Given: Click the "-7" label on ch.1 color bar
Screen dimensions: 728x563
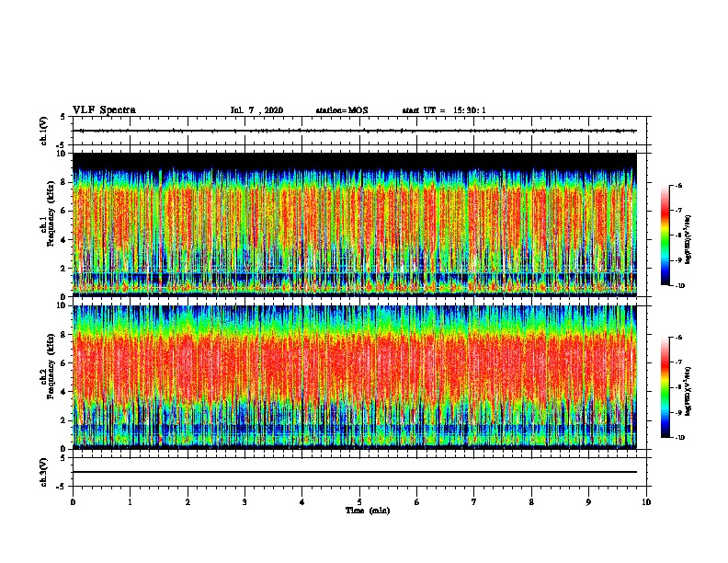Looking at the screenshot, I should coord(678,211).
